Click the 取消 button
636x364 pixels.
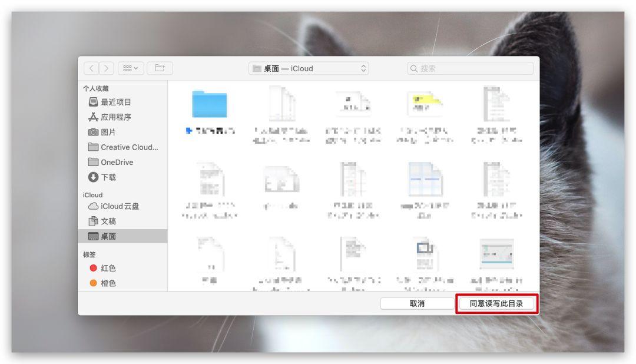pos(418,303)
